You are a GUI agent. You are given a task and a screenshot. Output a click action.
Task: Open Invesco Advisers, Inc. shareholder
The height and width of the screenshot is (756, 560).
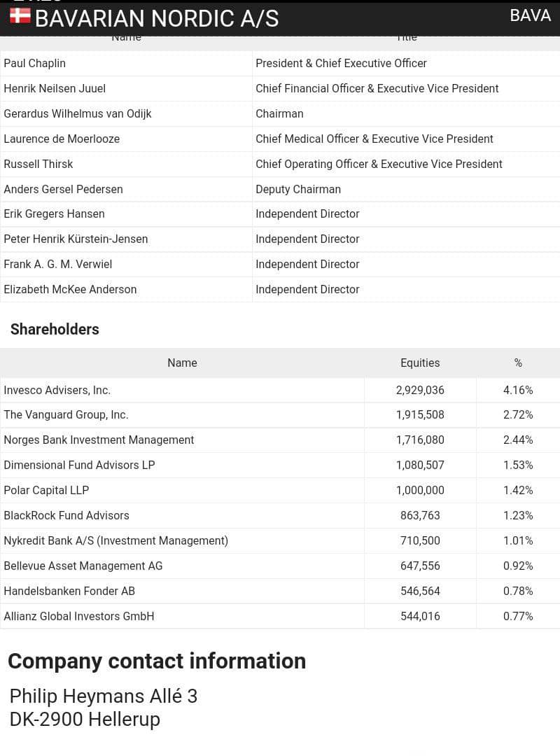tap(57, 390)
